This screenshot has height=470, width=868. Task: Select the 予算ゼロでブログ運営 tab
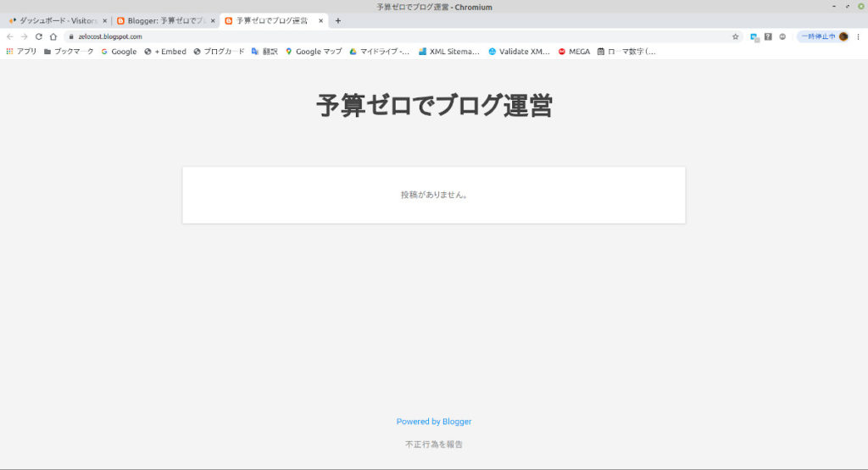coord(274,21)
